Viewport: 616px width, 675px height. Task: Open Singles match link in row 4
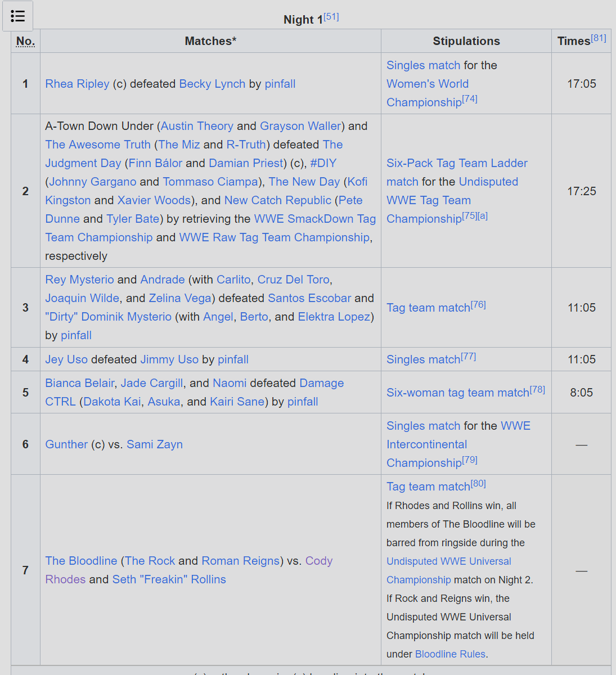423,359
